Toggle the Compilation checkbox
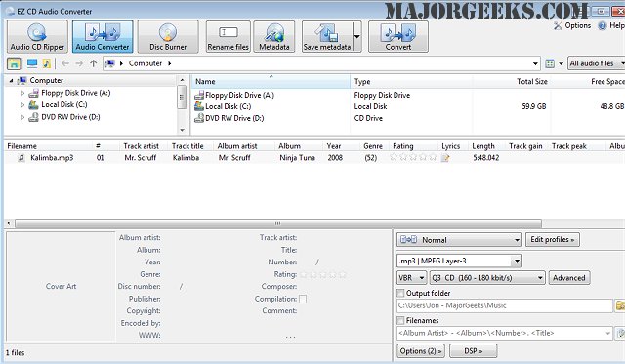 [303, 299]
